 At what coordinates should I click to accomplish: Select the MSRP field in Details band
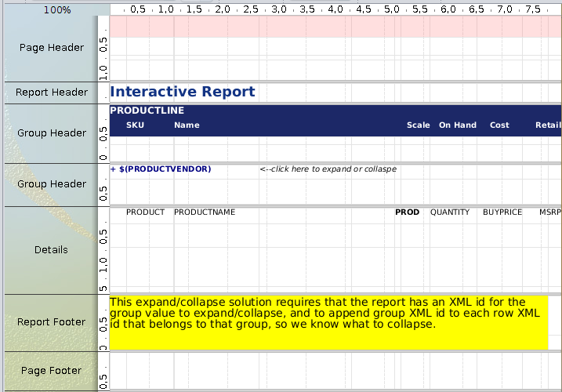coord(550,212)
